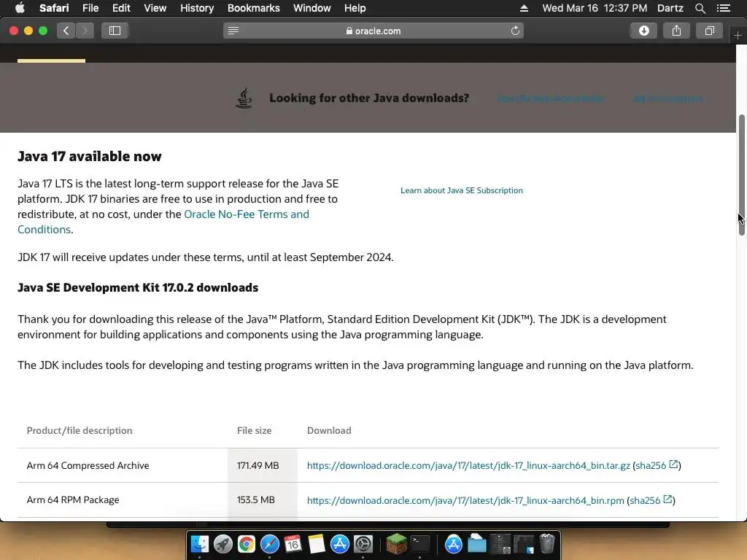Restore minimized window with Finder badge
Screen dimensions: 747x560
[x=524, y=544]
